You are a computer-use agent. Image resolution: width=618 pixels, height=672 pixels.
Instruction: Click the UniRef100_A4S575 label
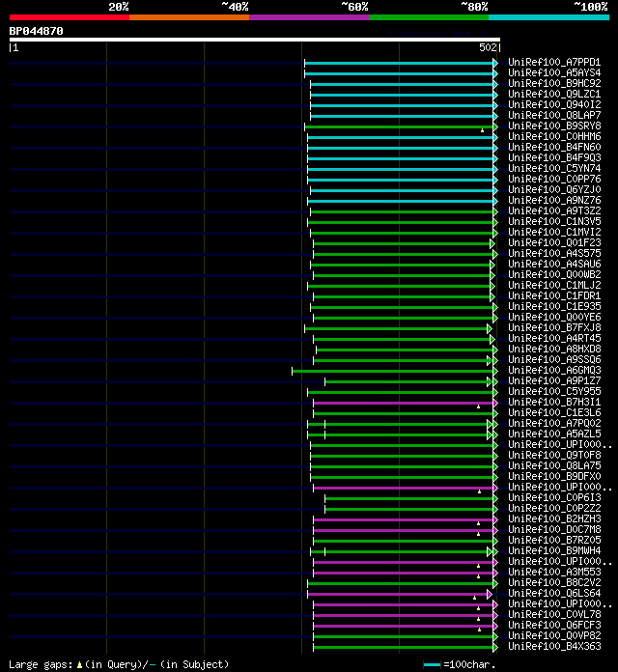[x=554, y=253]
